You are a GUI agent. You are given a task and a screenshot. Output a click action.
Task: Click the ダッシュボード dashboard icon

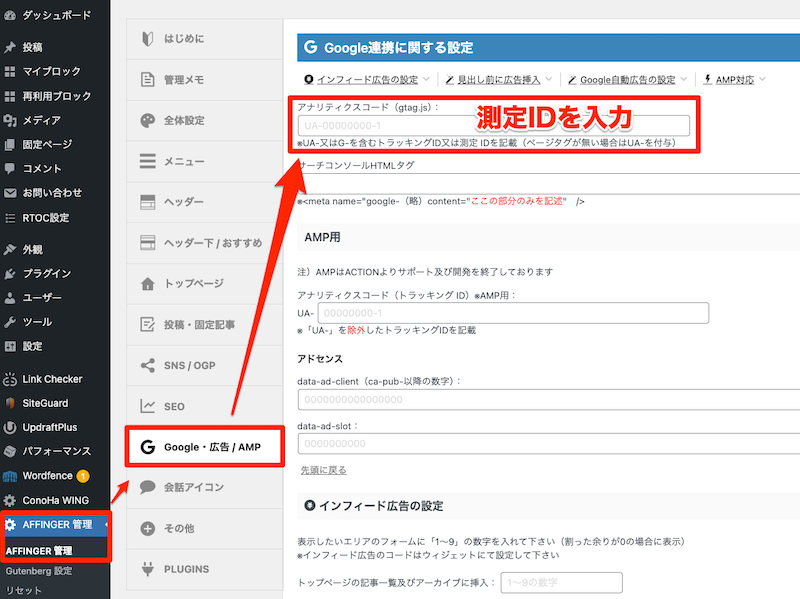(10, 15)
